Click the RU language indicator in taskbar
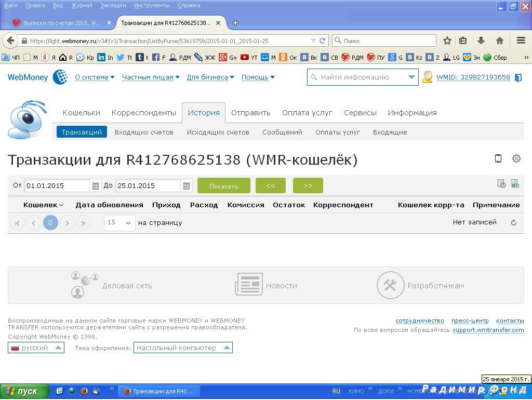 336,391
